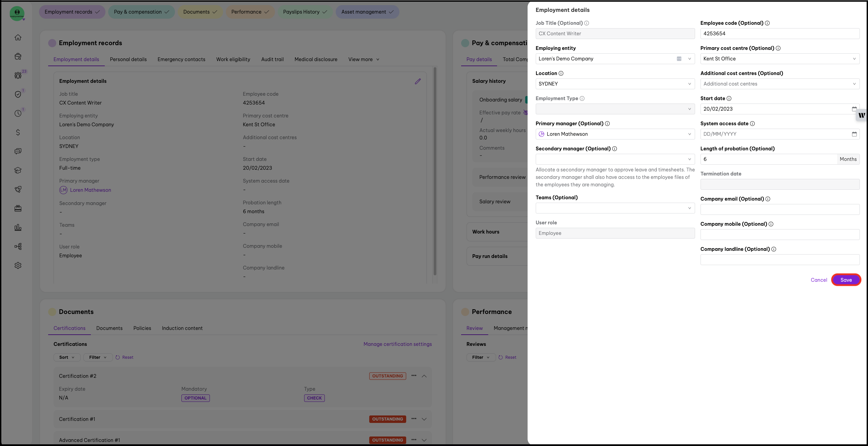Switch to Personal details tab

(128, 59)
